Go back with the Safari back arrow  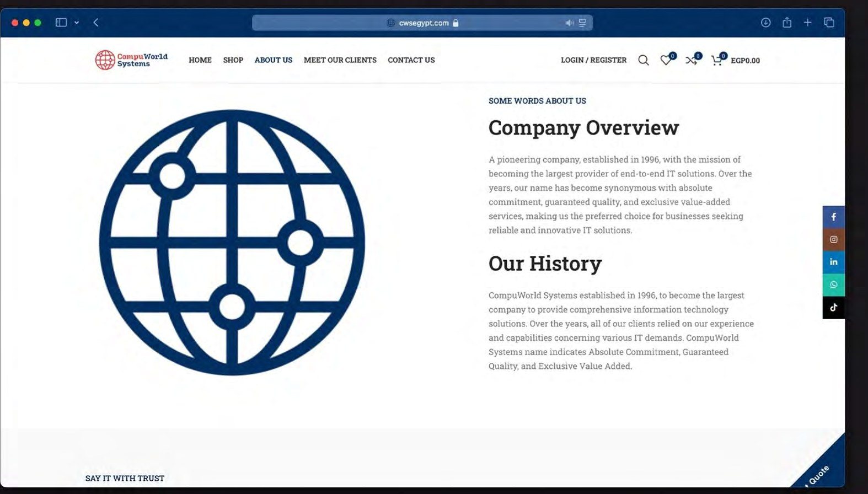(96, 23)
